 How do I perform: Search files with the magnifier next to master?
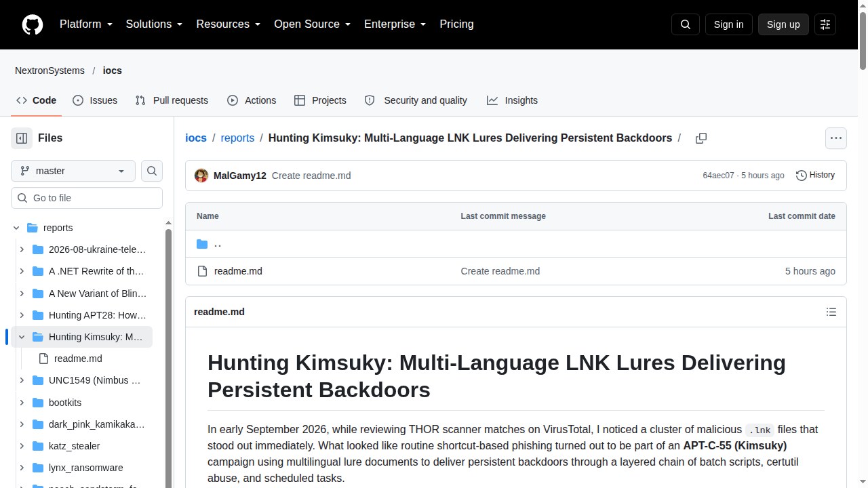point(152,171)
